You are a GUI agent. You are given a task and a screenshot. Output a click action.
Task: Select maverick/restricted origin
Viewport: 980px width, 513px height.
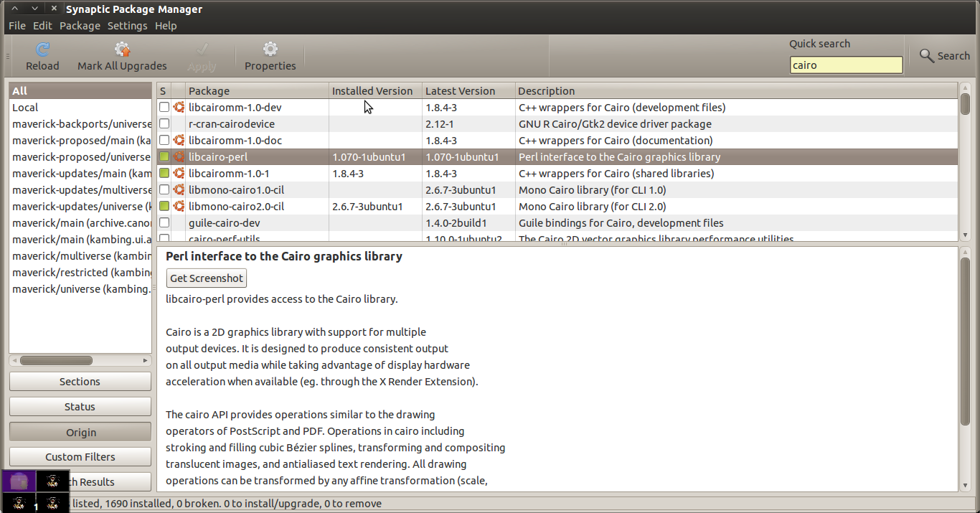tap(80, 273)
